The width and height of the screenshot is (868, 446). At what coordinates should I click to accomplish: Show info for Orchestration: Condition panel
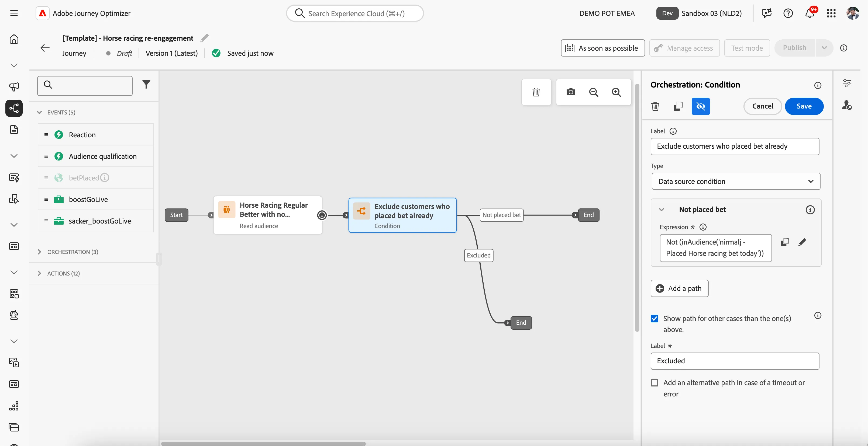click(x=817, y=85)
